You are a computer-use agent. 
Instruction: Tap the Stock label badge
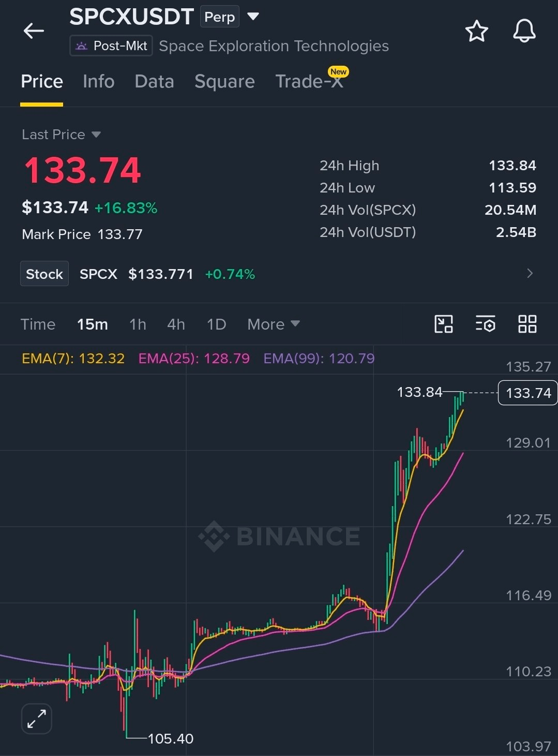[44, 274]
